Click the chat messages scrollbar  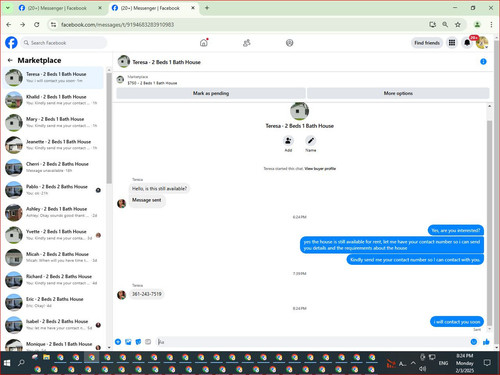489,222
